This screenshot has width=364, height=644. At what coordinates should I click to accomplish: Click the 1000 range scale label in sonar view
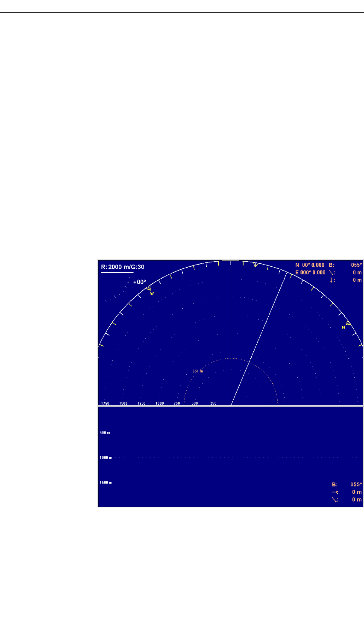pyautogui.click(x=159, y=403)
